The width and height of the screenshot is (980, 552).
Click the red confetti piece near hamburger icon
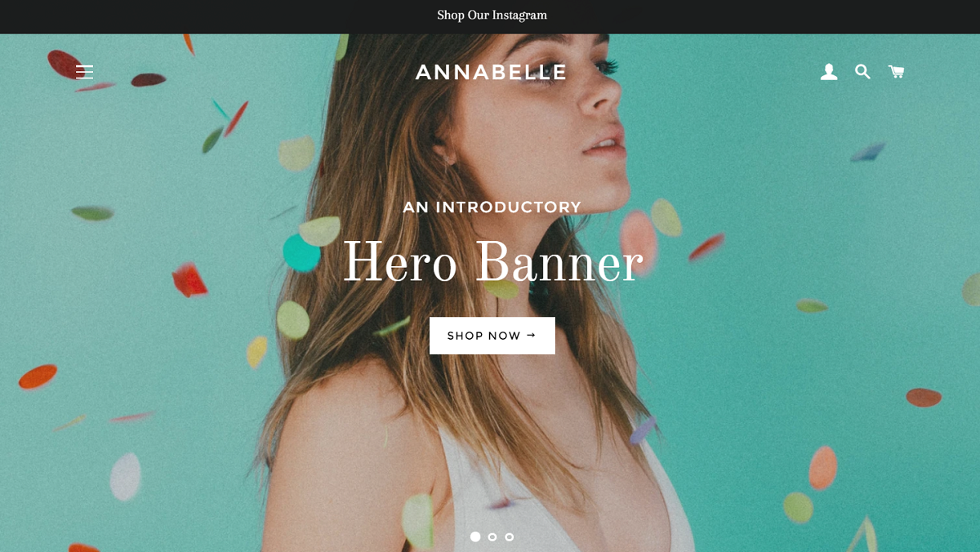64,64
